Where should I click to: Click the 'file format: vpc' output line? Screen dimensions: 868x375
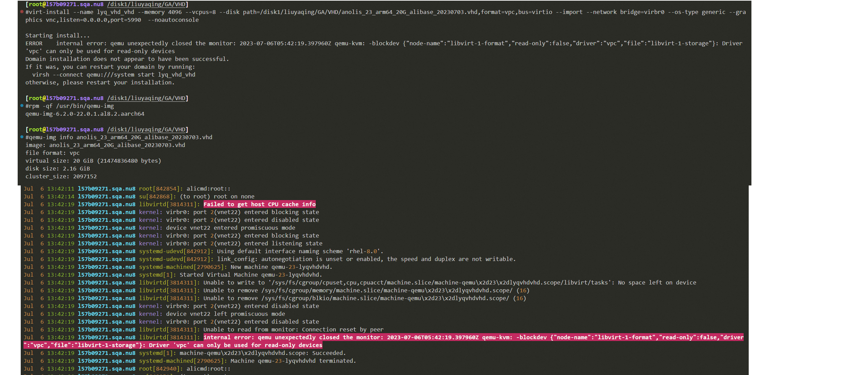52,153
